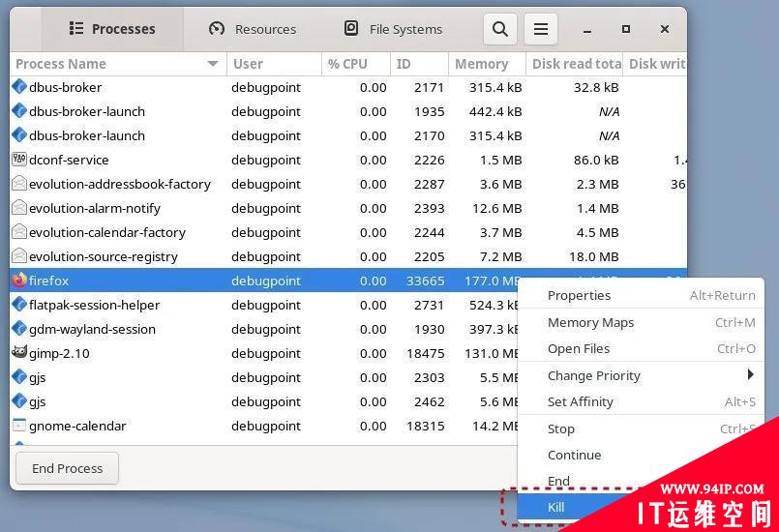Click the 18.0 MB disk read value
The height and width of the screenshot is (532, 779).
(594, 256)
